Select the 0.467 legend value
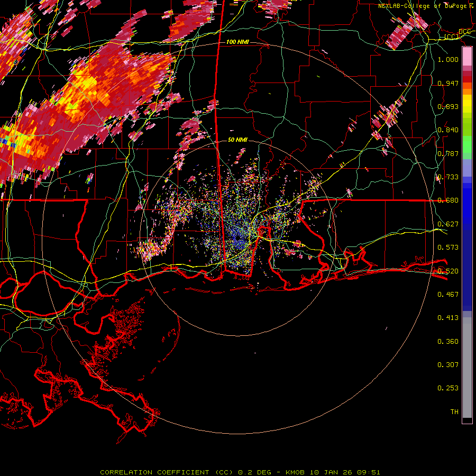The height and width of the screenshot is (476, 476). point(448,294)
